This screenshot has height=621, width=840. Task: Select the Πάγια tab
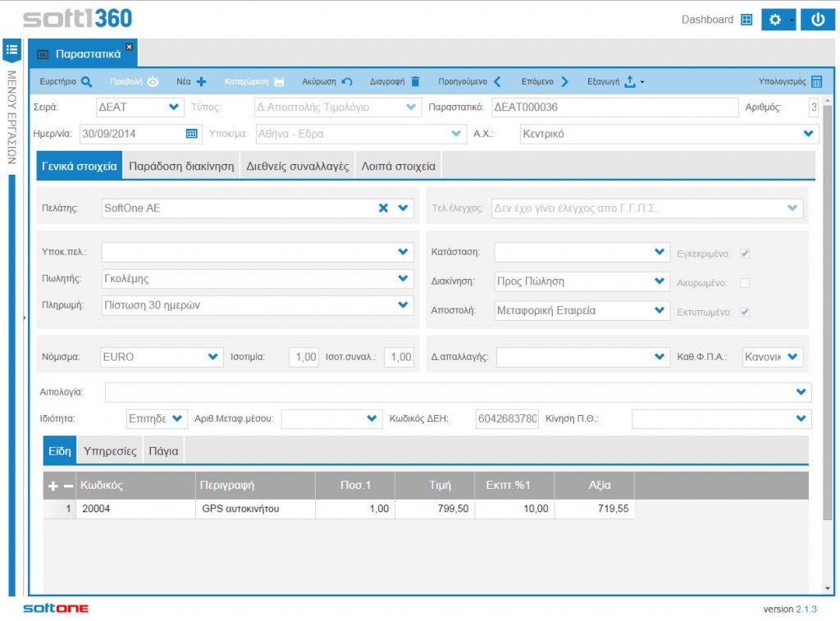coord(163,451)
